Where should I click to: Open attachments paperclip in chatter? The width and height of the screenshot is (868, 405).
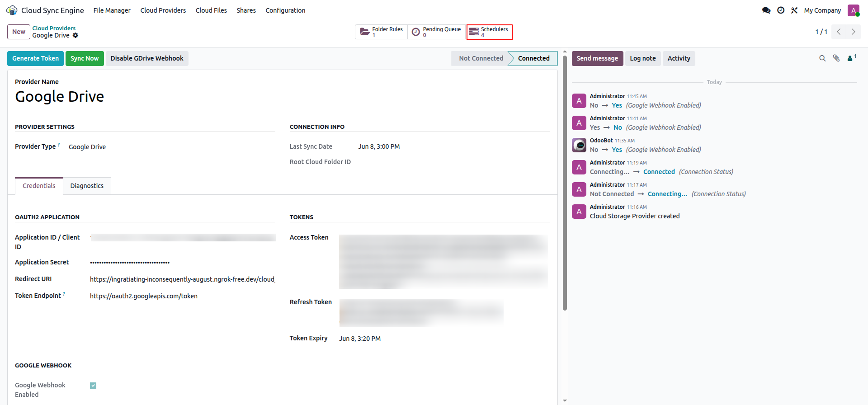[836, 58]
